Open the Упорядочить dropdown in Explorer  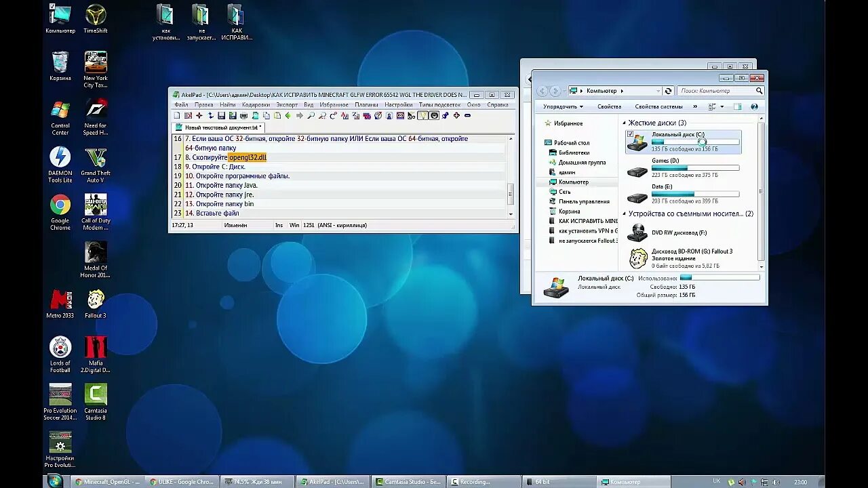(x=563, y=106)
